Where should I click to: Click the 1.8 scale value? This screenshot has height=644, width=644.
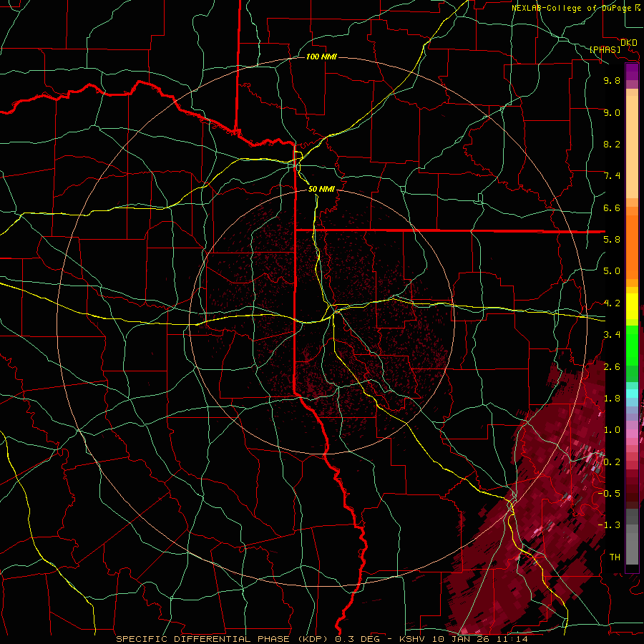point(612,399)
